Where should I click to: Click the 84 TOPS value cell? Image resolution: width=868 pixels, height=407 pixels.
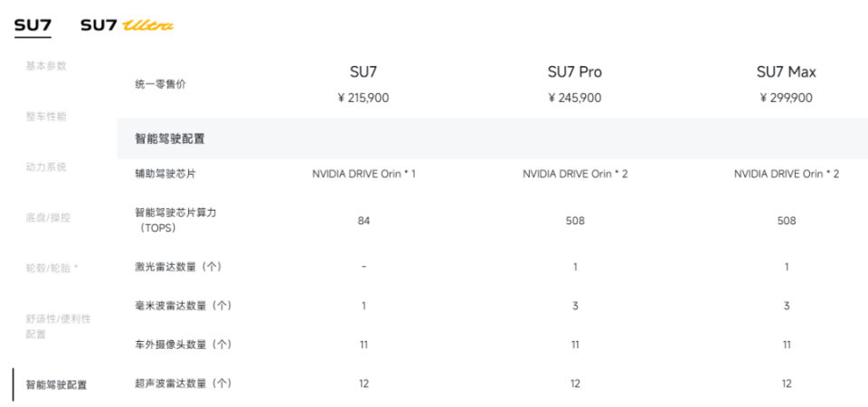pyautogui.click(x=363, y=220)
